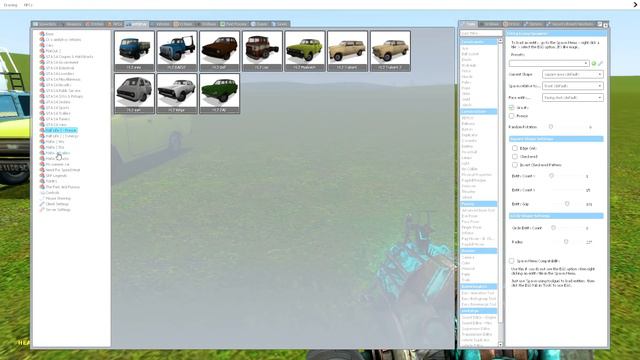This screenshot has height=360, width=640.
Task: Spawn the brown HL2 golf car
Action: 220,51
